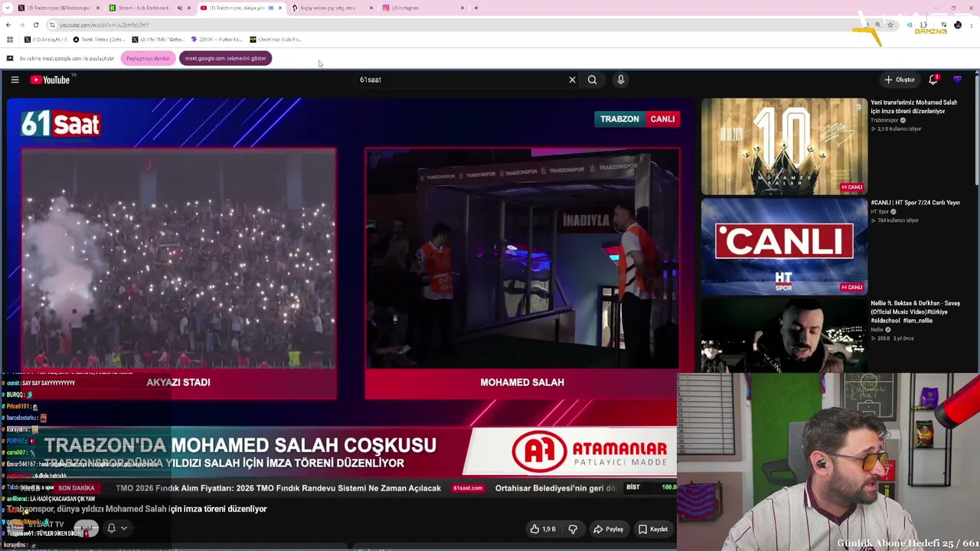This screenshot has width=980, height=551.
Task: Click the screen-share indicator icon
Action: tap(10, 58)
